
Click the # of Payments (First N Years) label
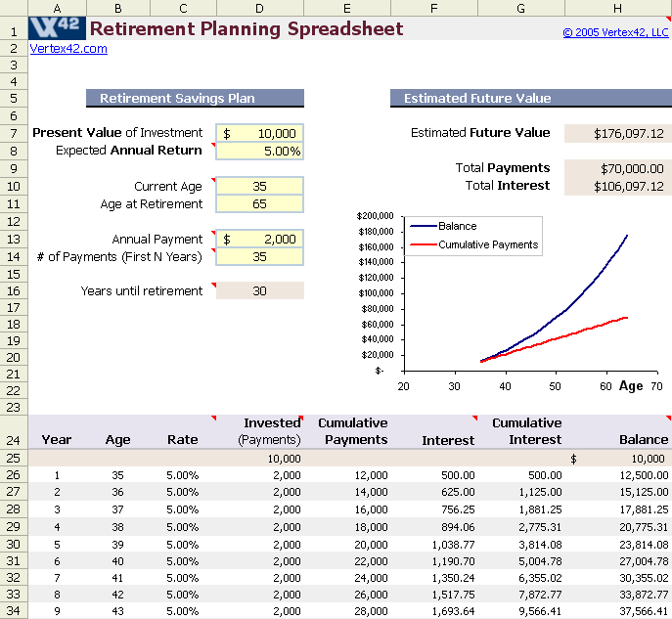[119, 256]
